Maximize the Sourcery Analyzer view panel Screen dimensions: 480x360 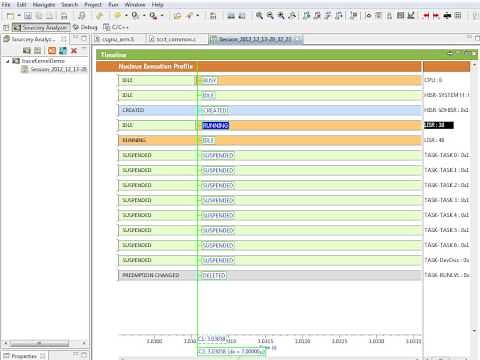(84, 38)
